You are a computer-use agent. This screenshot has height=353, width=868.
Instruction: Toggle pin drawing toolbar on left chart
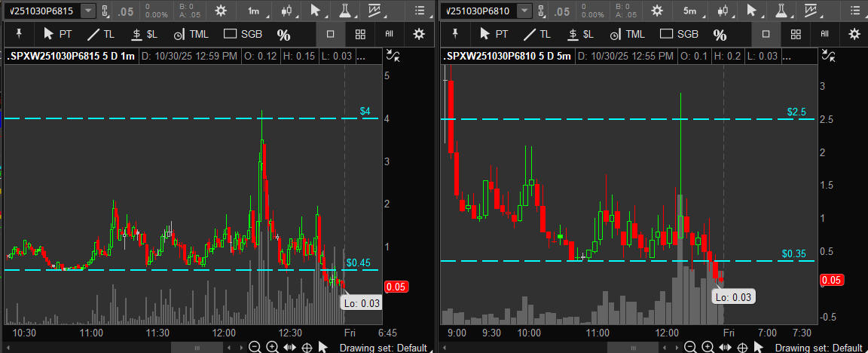pos(17,34)
